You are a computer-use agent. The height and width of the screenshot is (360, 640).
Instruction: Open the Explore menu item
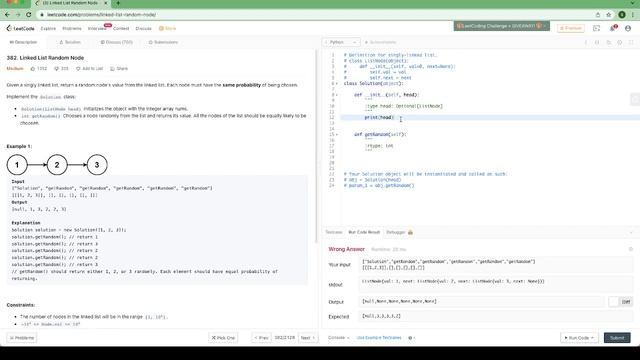[x=48, y=29]
